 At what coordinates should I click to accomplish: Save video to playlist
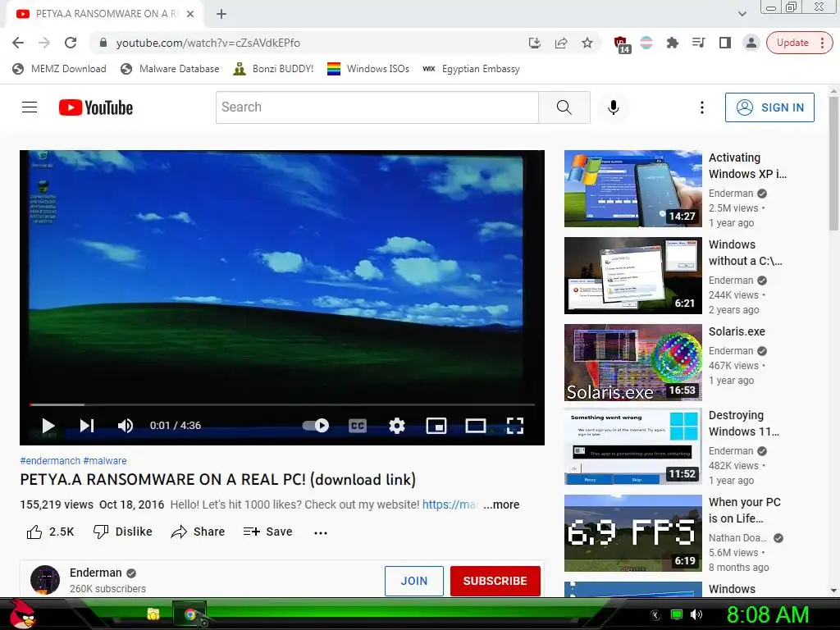(x=268, y=532)
